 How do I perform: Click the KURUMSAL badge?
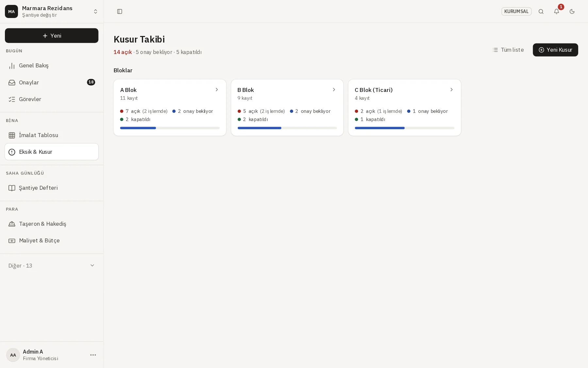pyautogui.click(x=516, y=11)
